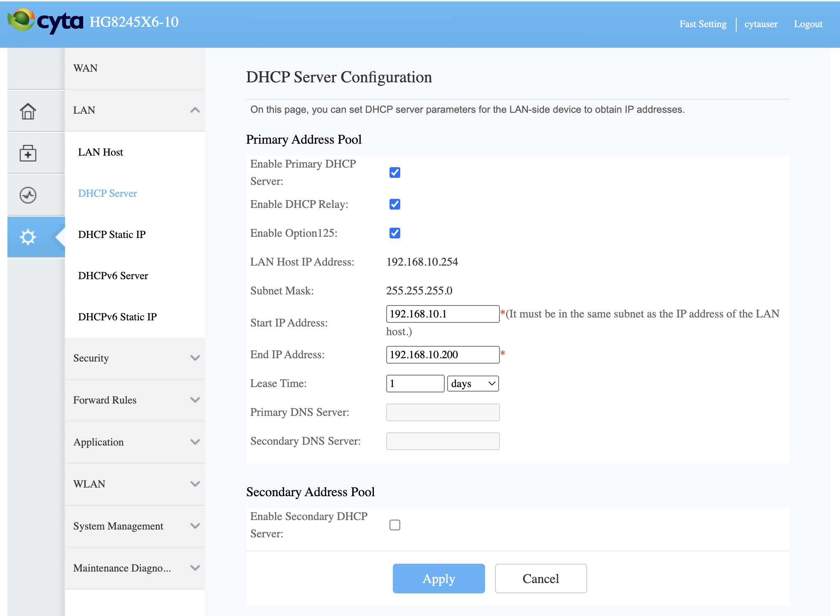Open DHCP Static IP page
Viewport: 840px width, 616px height.
(x=112, y=235)
